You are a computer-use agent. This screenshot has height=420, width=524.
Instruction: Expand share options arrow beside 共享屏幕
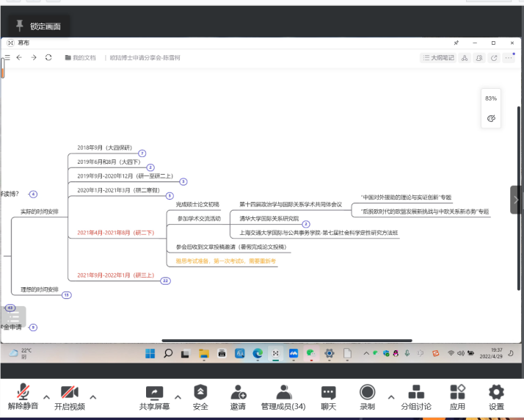click(x=177, y=397)
